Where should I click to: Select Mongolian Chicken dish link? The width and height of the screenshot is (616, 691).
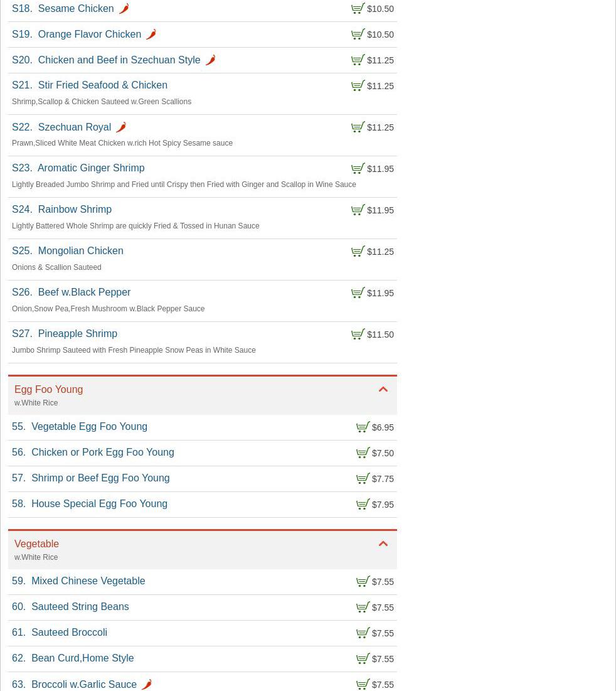80,251
